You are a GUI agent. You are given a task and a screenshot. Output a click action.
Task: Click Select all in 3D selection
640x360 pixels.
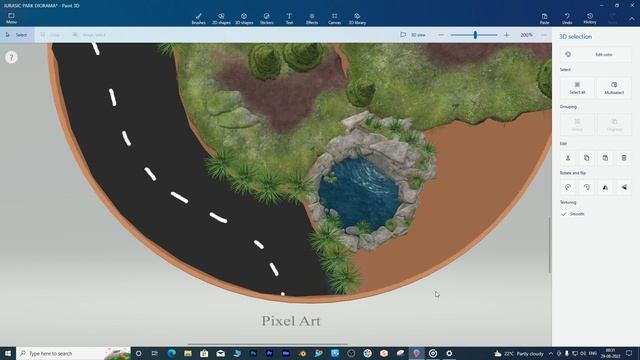point(577,88)
